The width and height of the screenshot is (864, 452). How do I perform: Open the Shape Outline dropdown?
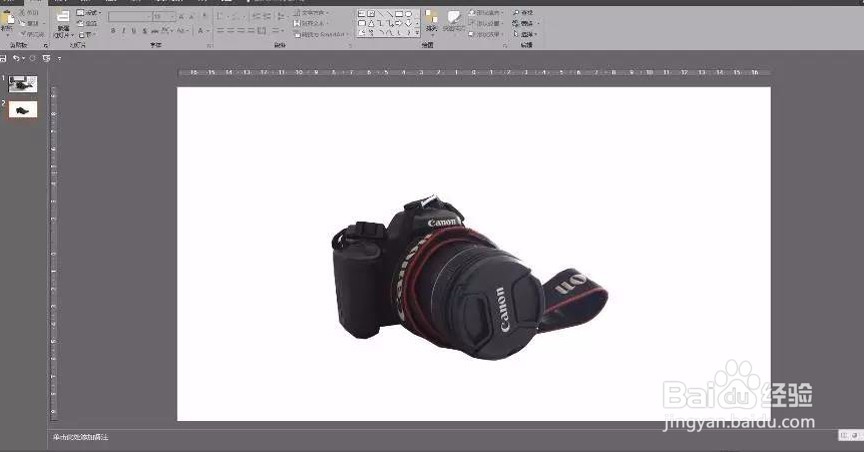pyautogui.click(x=485, y=23)
